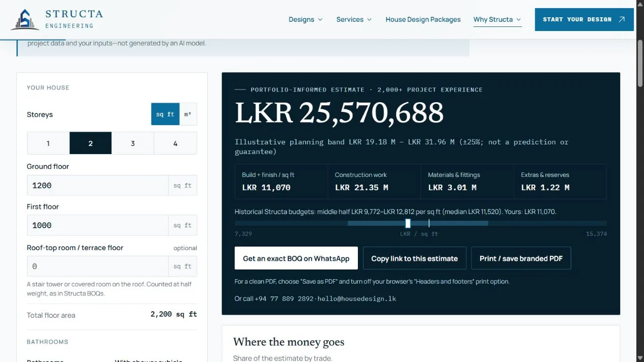Click the 7,329 minimum scale label
The height and width of the screenshot is (362, 644).
click(243, 234)
